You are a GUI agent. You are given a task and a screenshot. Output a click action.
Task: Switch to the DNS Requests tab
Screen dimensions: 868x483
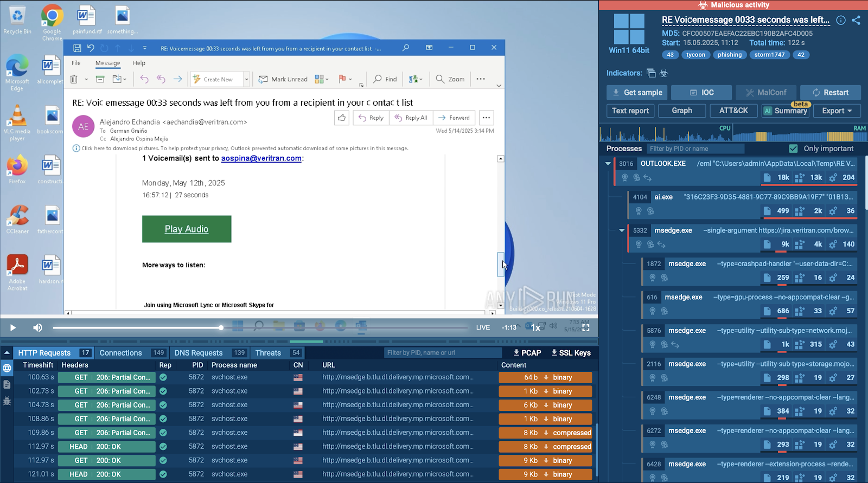click(x=209, y=353)
